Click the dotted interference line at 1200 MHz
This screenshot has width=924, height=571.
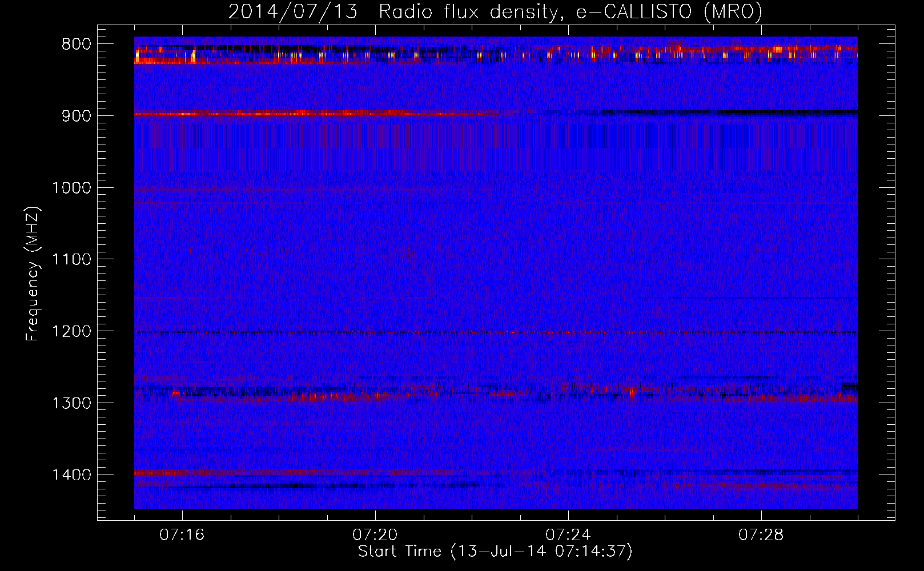coord(496,332)
